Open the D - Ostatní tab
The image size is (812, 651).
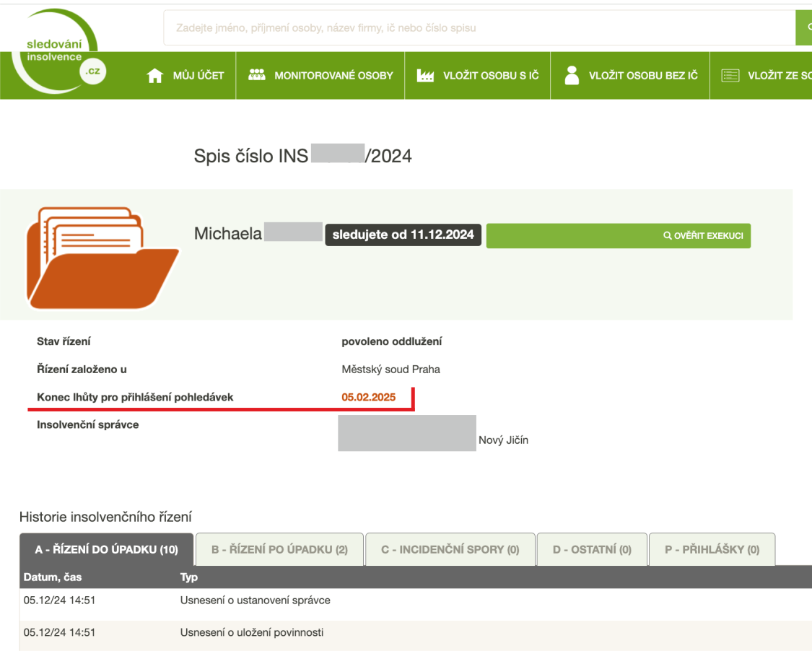(x=592, y=550)
